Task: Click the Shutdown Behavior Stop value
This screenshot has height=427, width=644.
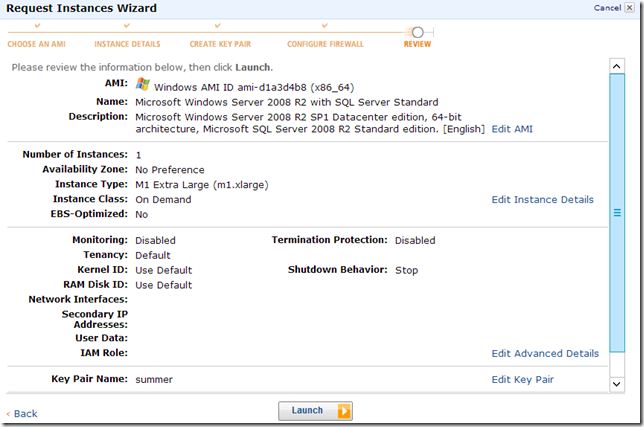Action: coord(407,270)
